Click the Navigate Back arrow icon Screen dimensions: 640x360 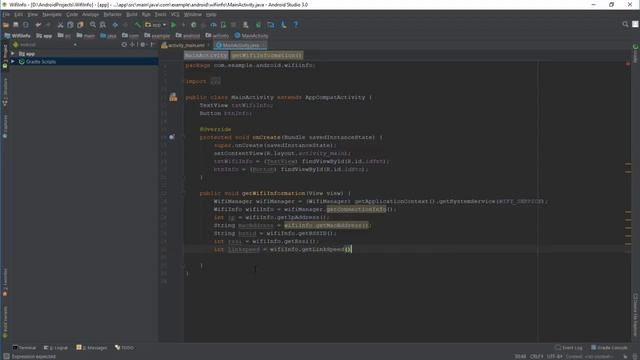pos(115,25)
